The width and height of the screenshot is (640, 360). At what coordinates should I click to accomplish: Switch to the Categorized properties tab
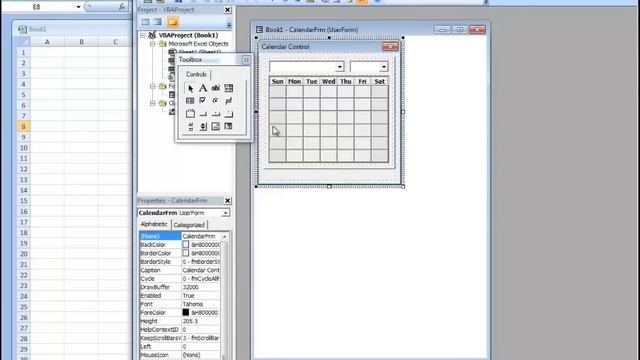pos(189,225)
